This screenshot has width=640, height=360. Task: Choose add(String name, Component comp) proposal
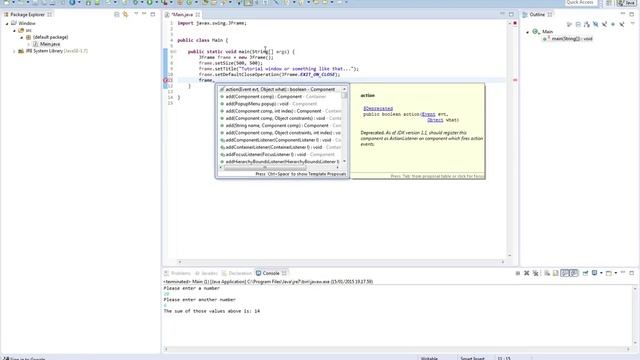click(280, 126)
